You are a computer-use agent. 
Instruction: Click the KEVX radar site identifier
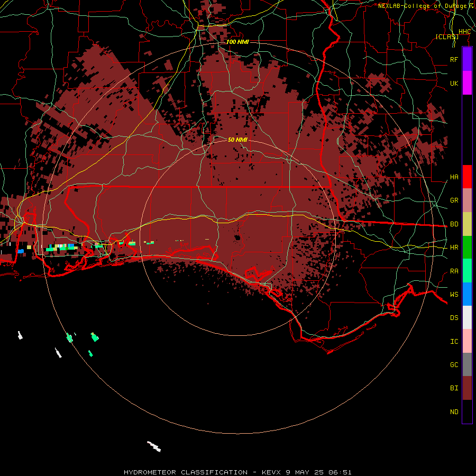click(x=271, y=472)
